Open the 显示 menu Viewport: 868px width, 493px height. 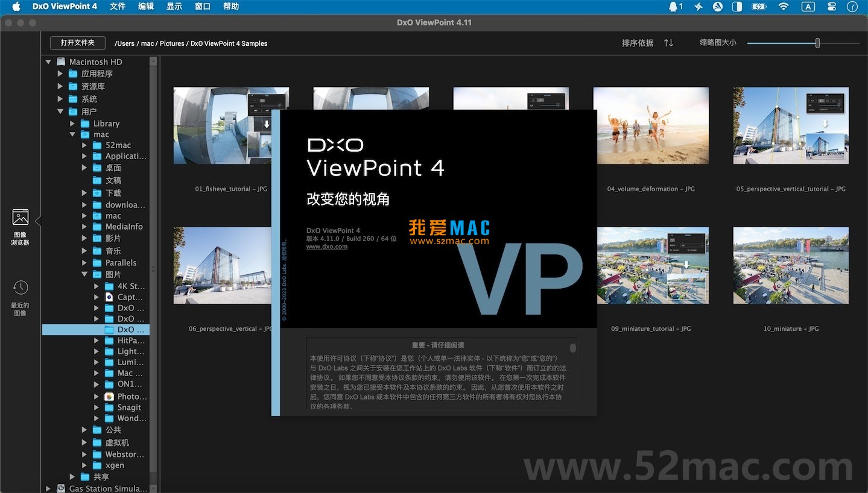pyautogui.click(x=174, y=7)
